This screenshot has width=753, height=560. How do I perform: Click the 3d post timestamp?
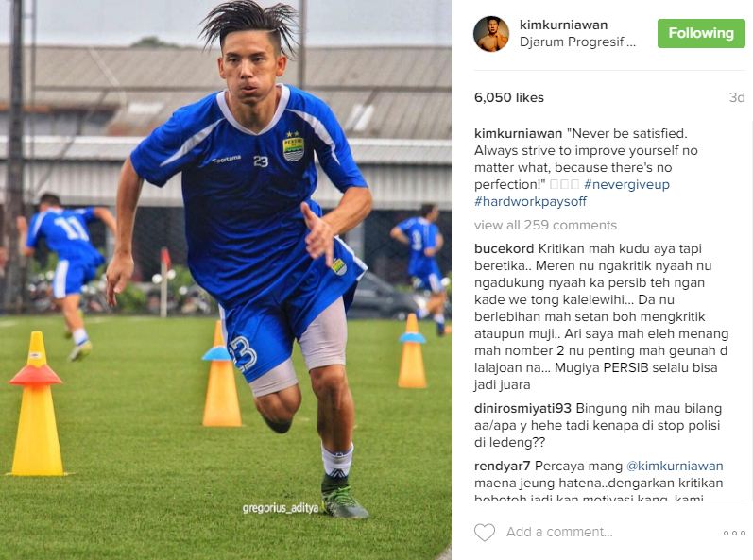pos(737,97)
